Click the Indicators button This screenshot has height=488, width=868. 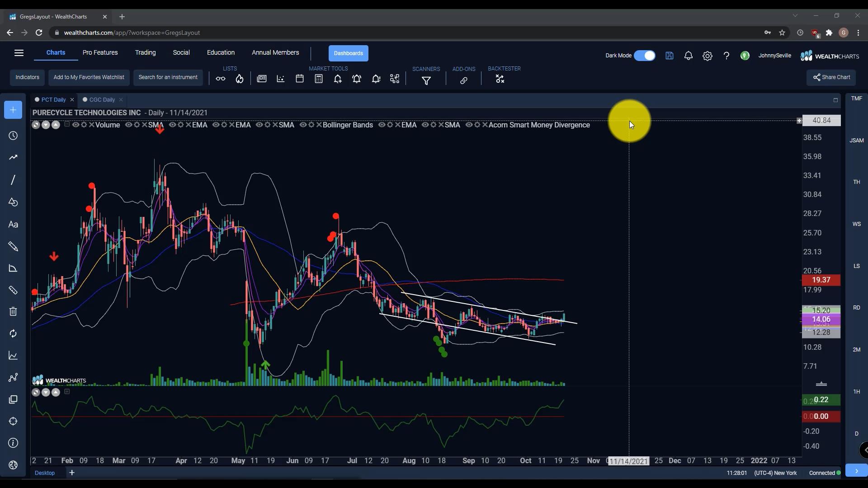[x=27, y=77]
